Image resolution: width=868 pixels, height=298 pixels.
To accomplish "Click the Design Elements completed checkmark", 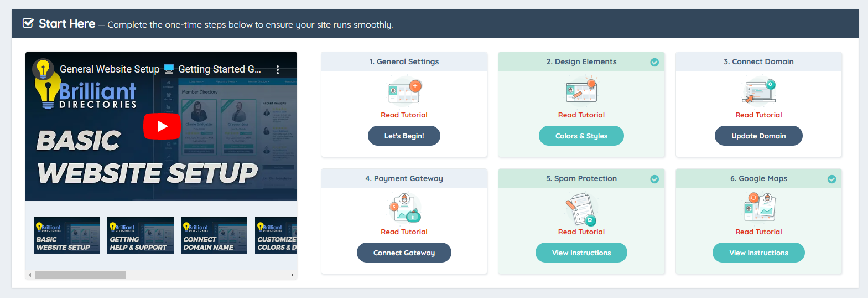I will coord(654,62).
